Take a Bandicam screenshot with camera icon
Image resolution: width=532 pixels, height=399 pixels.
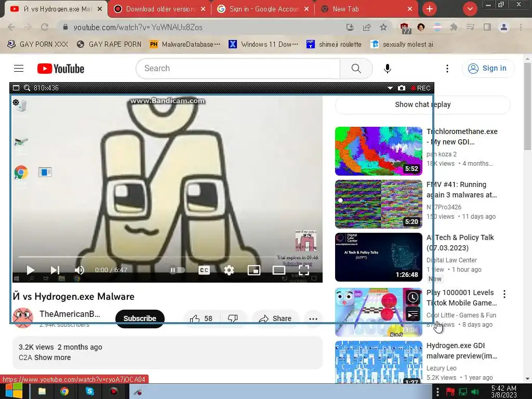click(402, 88)
